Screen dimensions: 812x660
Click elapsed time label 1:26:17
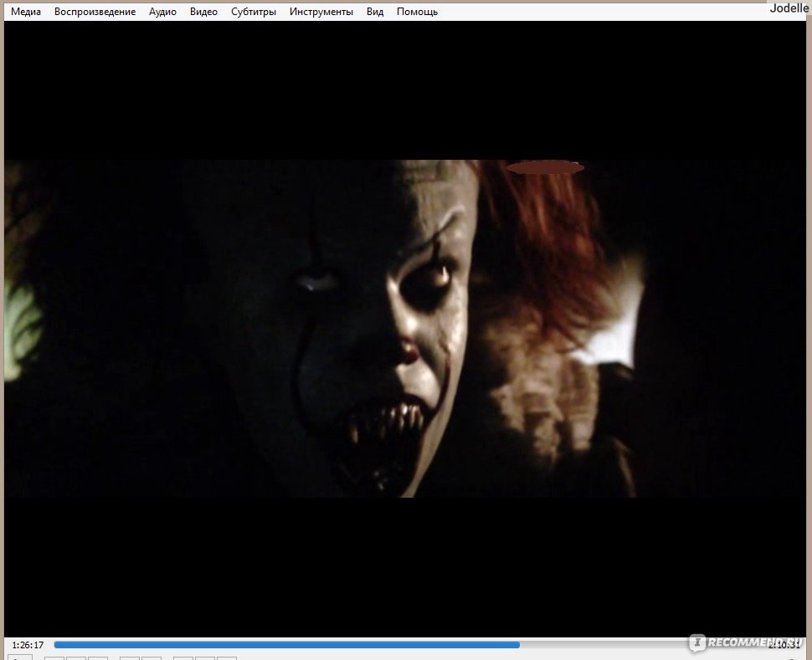coord(28,645)
